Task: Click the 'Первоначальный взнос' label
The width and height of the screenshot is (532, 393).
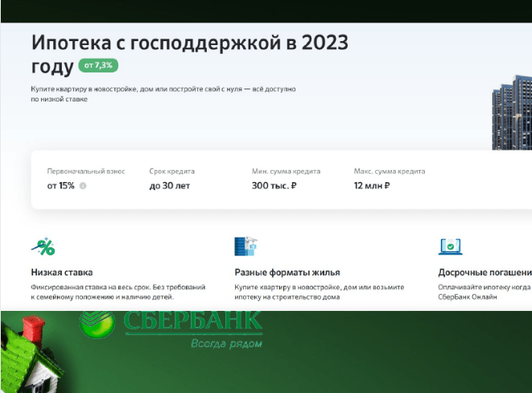Action: tap(86, 171)
